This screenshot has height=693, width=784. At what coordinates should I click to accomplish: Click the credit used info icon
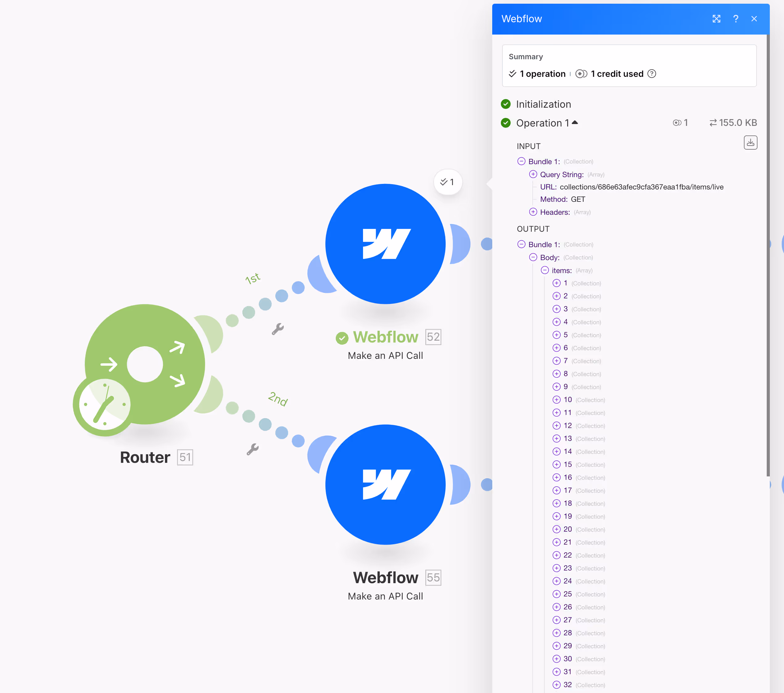click(652, 74)
